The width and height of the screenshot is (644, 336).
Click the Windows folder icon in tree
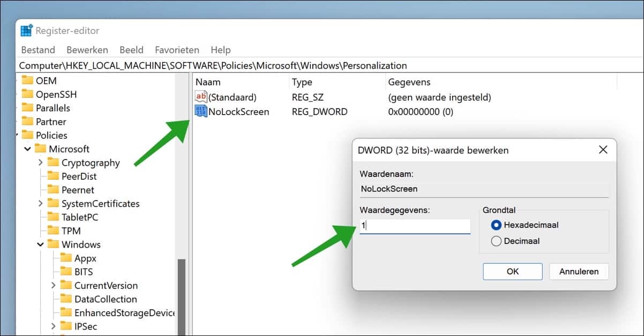tap(53, 245)
